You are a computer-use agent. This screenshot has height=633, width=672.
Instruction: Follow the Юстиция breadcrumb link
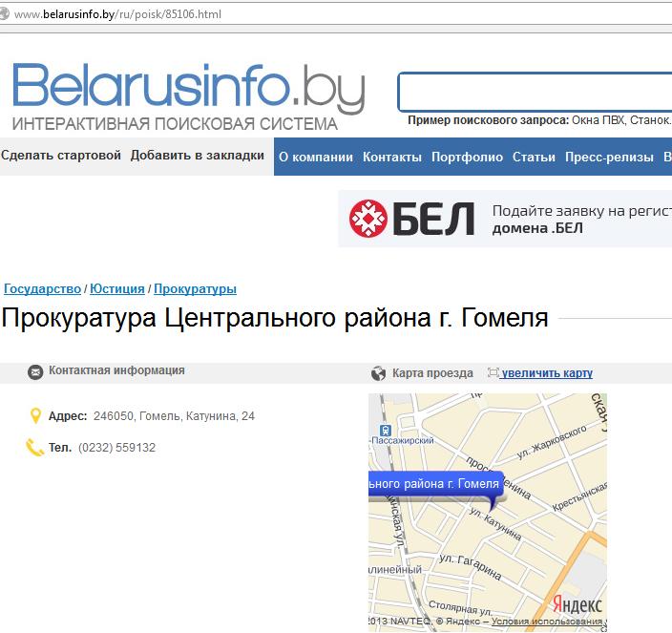click(x=118, y=288)
